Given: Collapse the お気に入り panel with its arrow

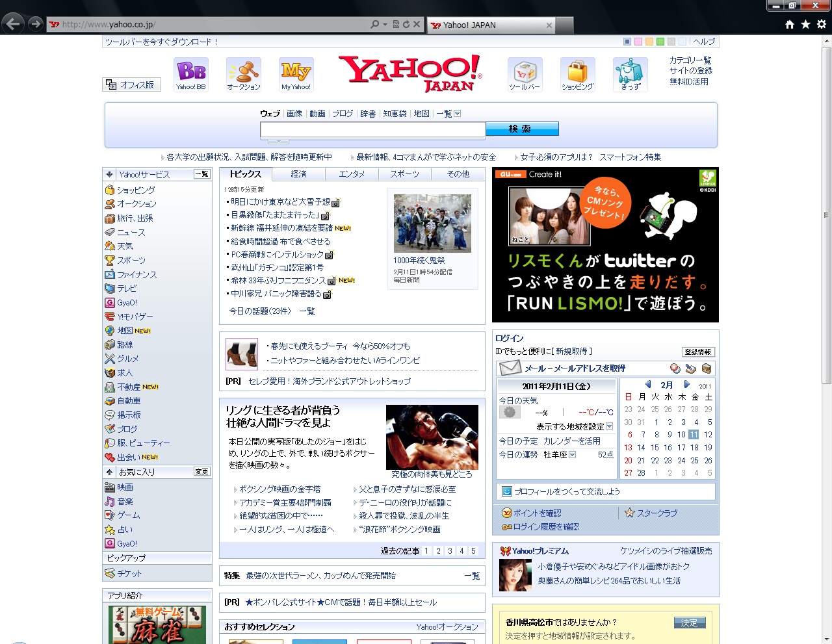Looking at the screenshot, I should 109,472.
